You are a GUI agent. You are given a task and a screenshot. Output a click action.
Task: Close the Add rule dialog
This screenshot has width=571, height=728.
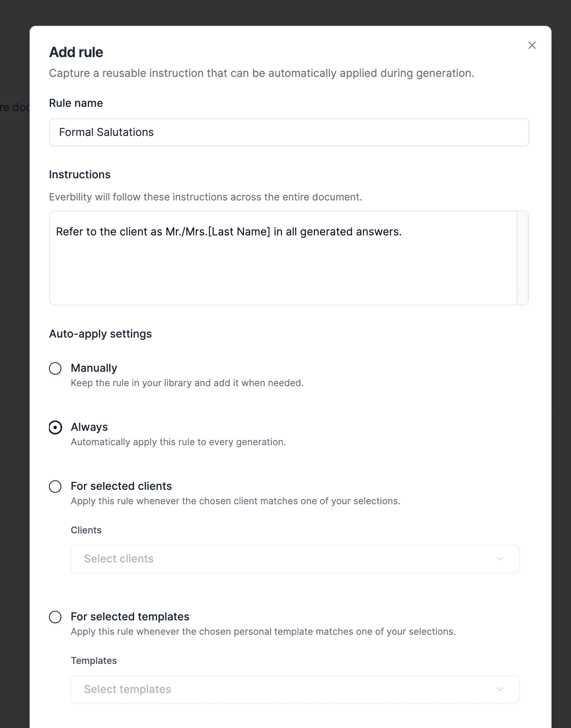pos(532,45)
